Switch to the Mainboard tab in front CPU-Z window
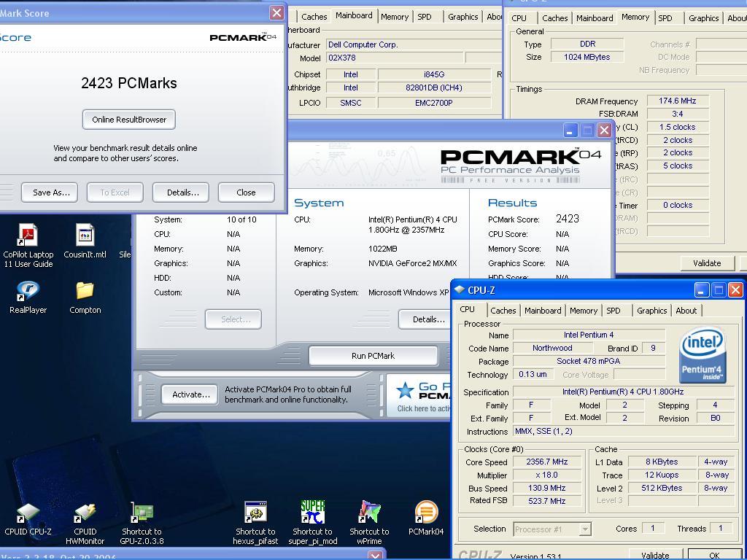Screen dimensions: 747x560 [543, 311]
